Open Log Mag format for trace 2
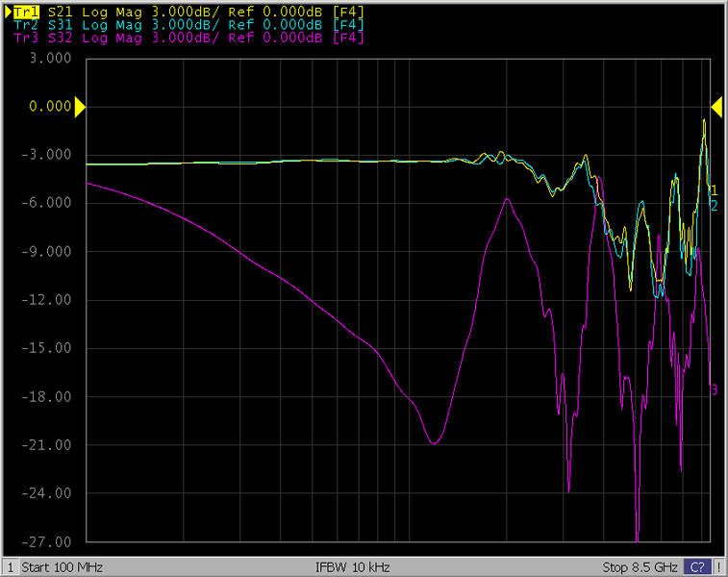 (109, 25)
